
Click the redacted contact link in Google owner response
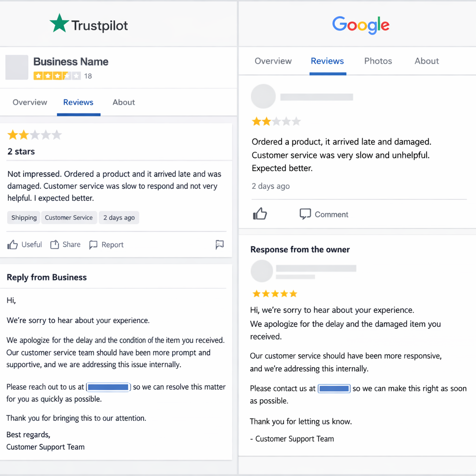tap(334, 388)
